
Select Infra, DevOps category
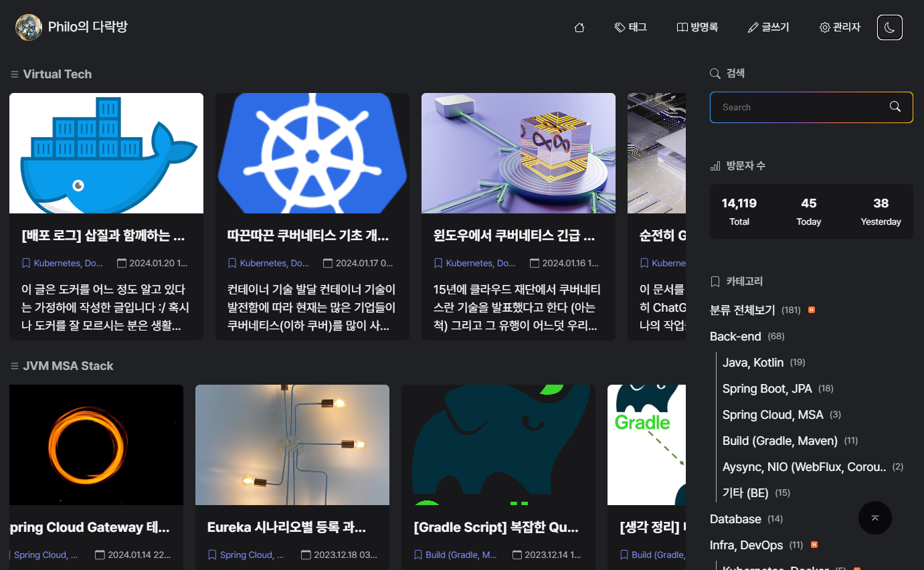pos(747,545)
